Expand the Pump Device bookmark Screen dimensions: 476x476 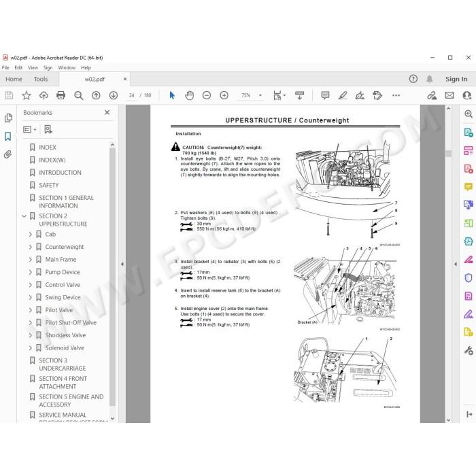coord(31,272)
